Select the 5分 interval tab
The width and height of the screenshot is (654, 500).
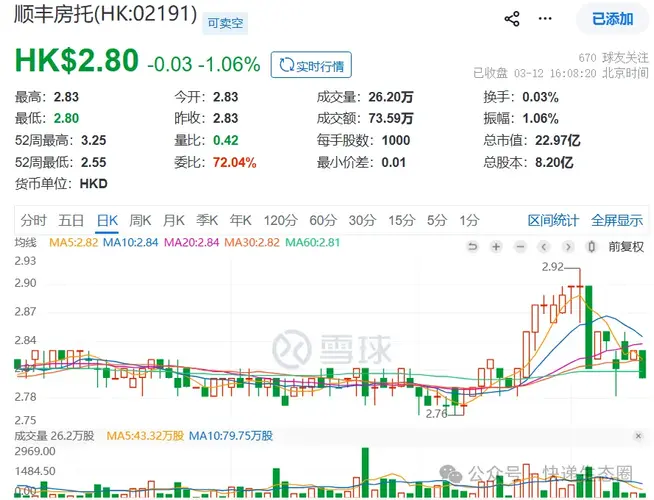pos(436,220)
